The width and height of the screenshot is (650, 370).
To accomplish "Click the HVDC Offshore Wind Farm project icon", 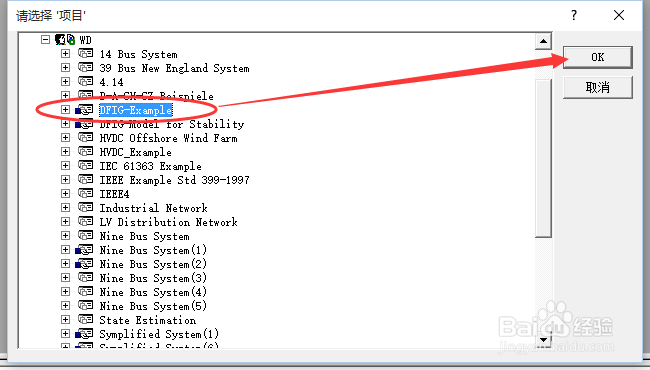I will 85,138.
